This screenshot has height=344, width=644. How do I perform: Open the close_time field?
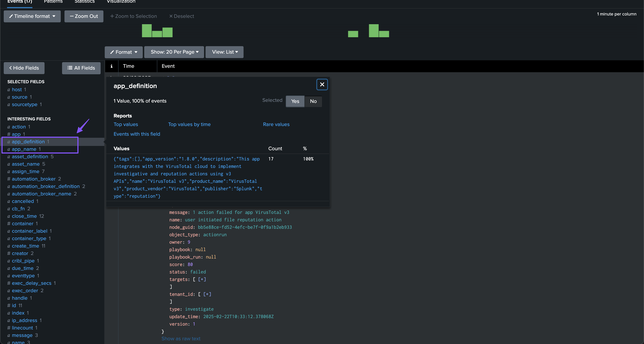pyautogui.click(x=24, y=216)
